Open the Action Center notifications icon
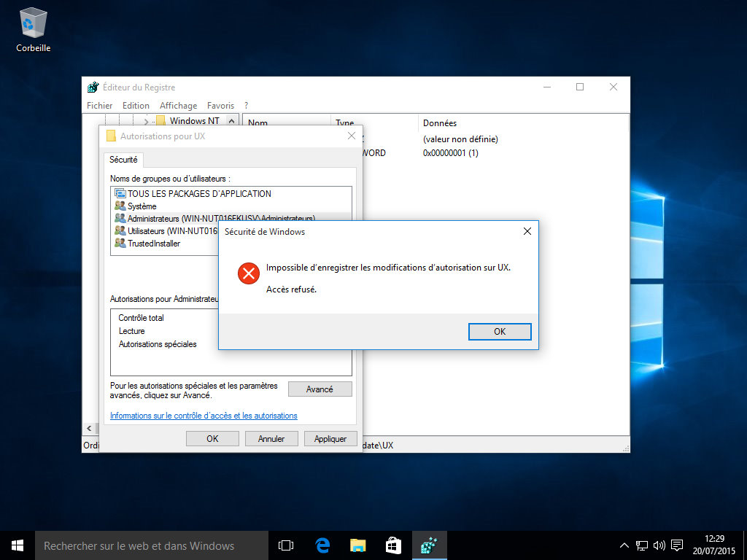This screenshot has width=747, height=560. [677, 545]
